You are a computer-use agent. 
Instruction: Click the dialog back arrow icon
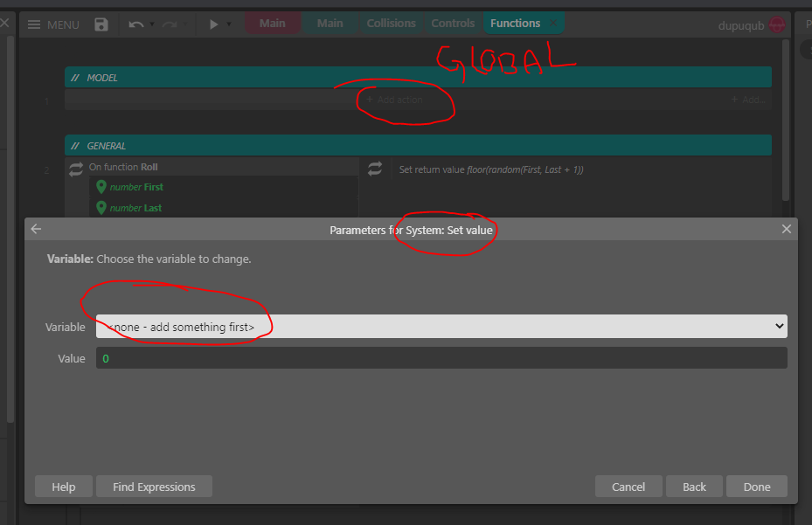36,229
